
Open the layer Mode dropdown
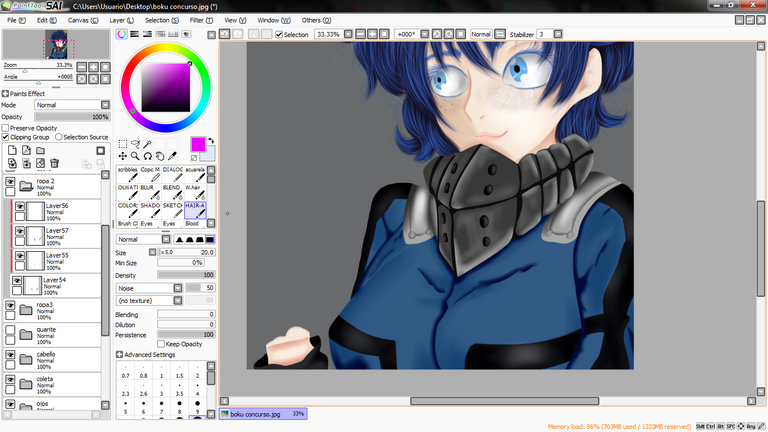click(105, 105)
